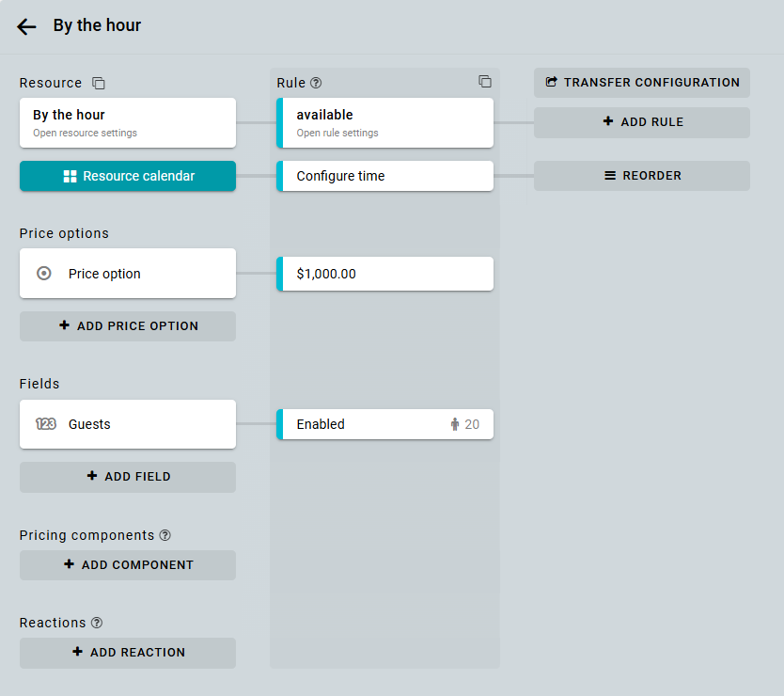Open the Reactions help icon
This screenshot has height=696, width=784.
[97, 623]
